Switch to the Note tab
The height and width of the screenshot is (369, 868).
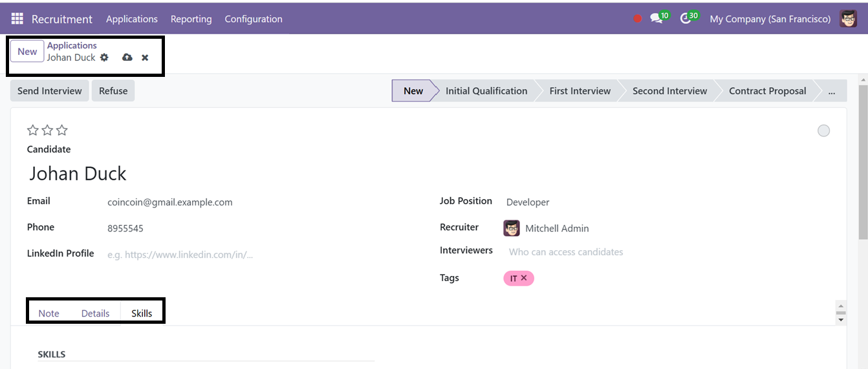49,313
